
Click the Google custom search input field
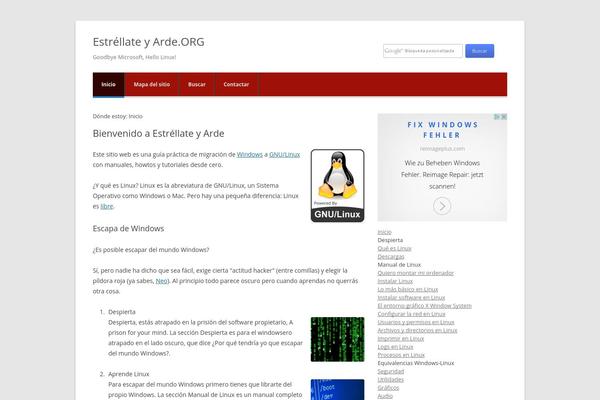(x=423, y=51)
